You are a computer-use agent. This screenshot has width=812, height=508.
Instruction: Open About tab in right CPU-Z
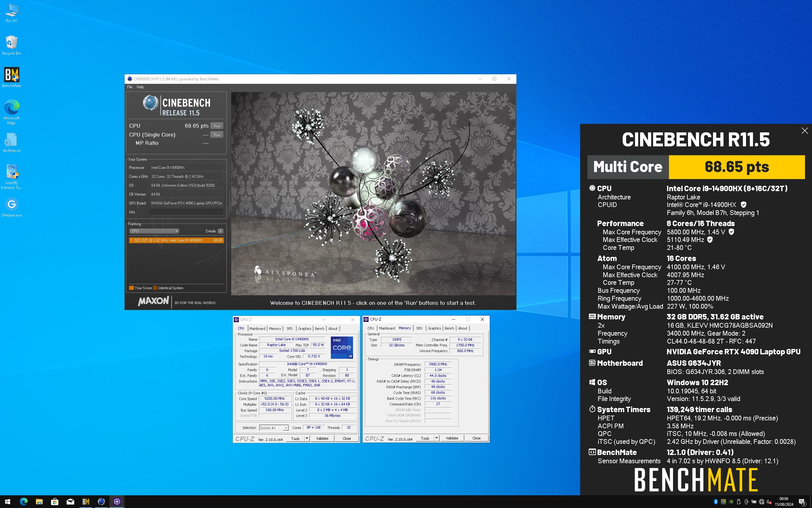pos(462,328)
